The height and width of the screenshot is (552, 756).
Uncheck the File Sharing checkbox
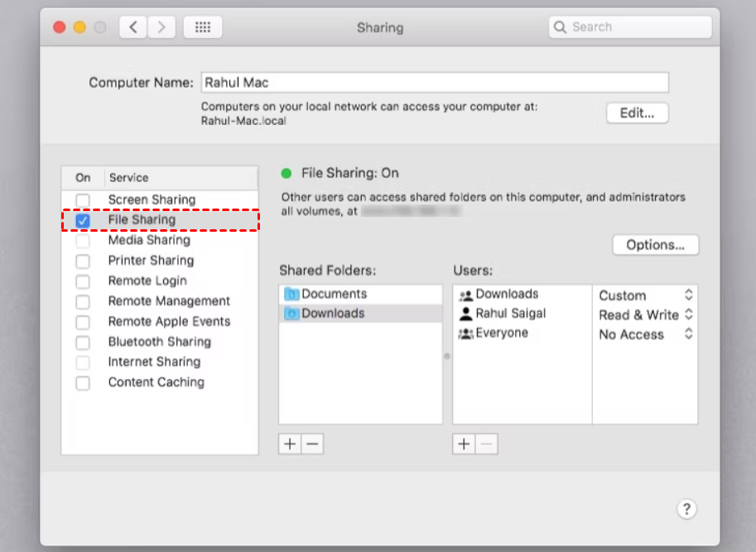click(x=83, y=221)
